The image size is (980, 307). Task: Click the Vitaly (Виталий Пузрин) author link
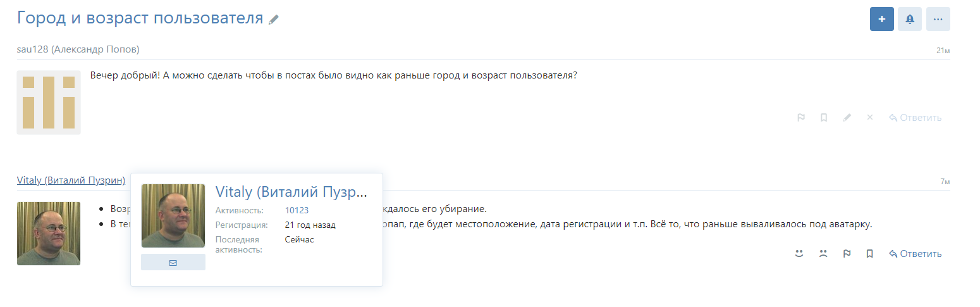tap(71, 180)
